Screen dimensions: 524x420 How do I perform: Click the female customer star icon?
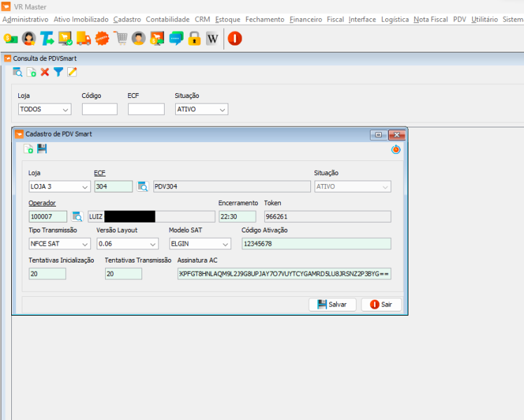click(29, 38)
